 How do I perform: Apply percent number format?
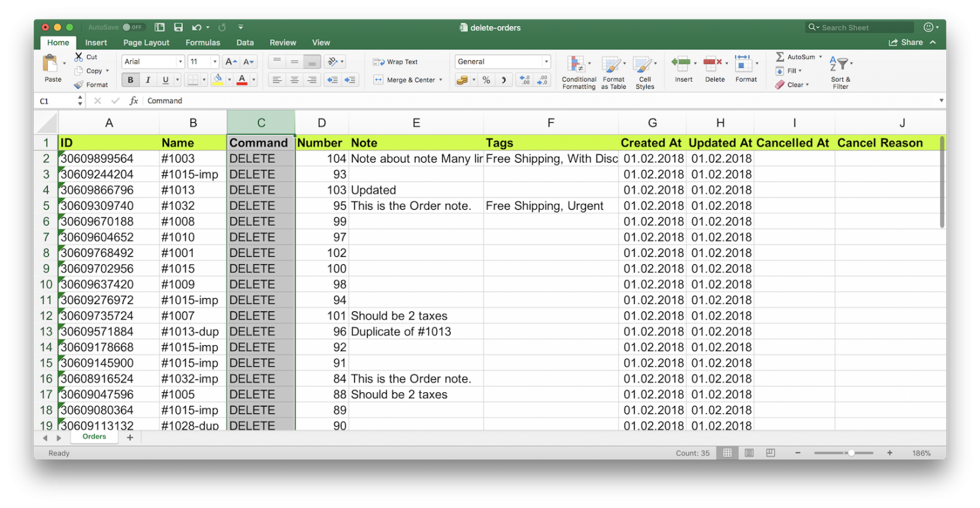[x=487, y=79]
